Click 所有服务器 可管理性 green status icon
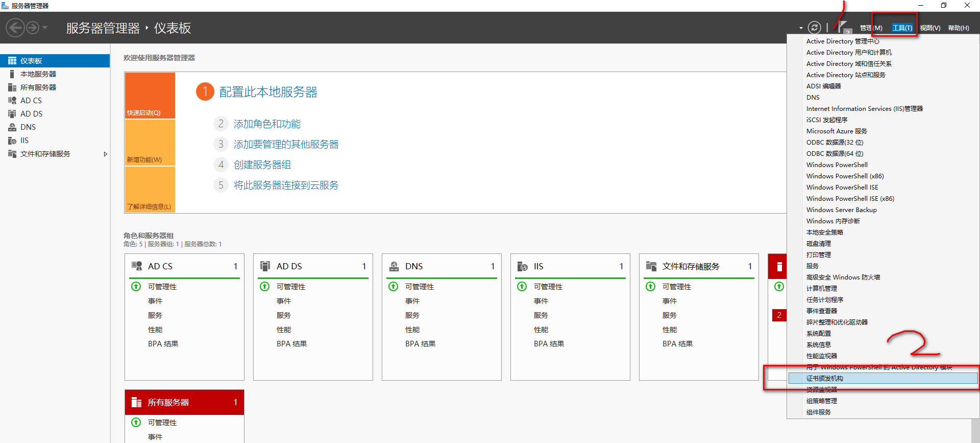The image size is (980, 443). click(x=136, y=422)
